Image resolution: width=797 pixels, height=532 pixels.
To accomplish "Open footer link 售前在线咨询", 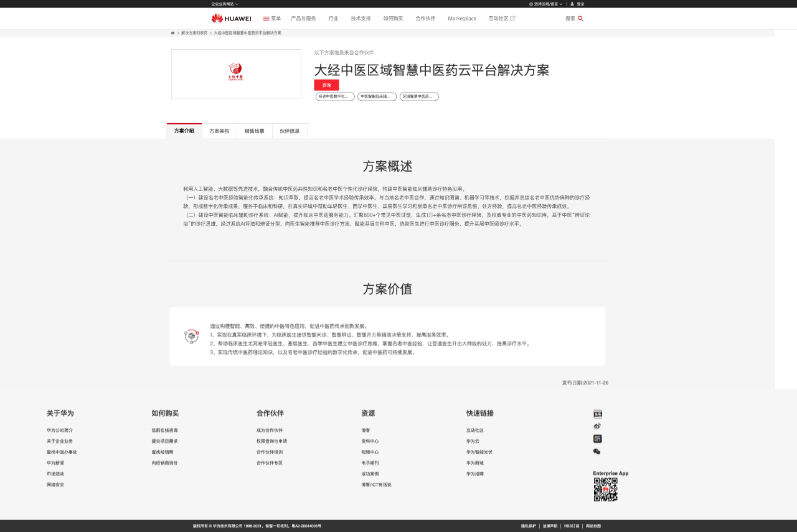I will 164,431.
